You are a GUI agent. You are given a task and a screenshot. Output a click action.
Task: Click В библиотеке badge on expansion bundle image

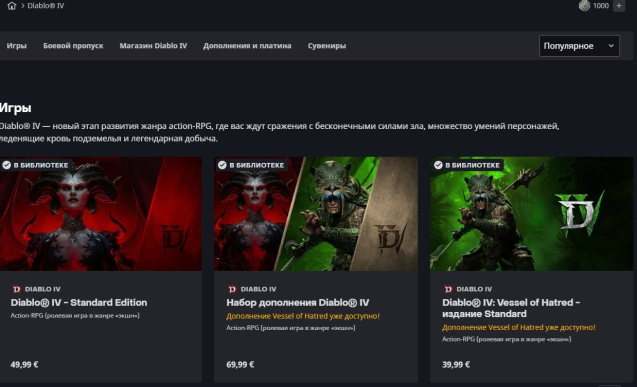(251, 165)
